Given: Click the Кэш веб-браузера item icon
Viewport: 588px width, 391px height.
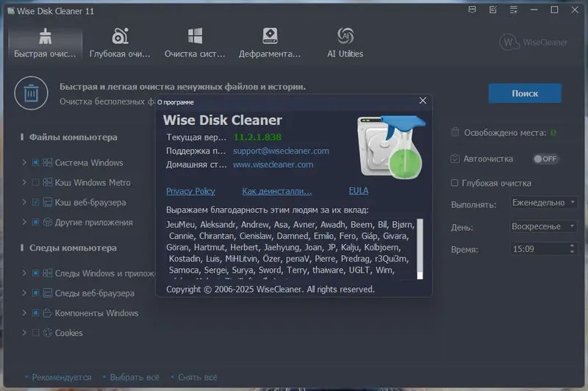Looking at the screenshot, I should pyautogui.click(x=47, y=202).
